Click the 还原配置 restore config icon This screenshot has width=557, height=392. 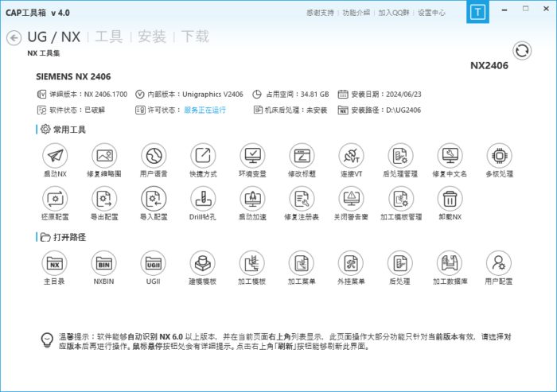[x=55, y=199]
